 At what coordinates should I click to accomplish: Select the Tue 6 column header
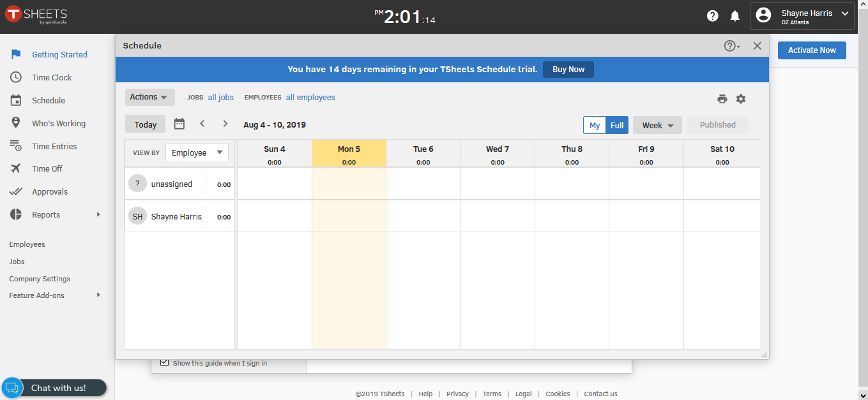[x=423, y=154]
